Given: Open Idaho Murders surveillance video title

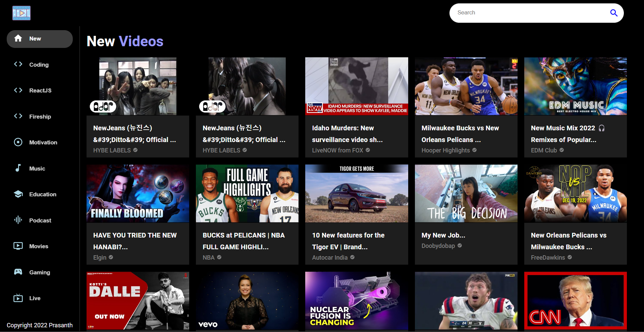Looking at the screenshot, I should coord(347,134).
